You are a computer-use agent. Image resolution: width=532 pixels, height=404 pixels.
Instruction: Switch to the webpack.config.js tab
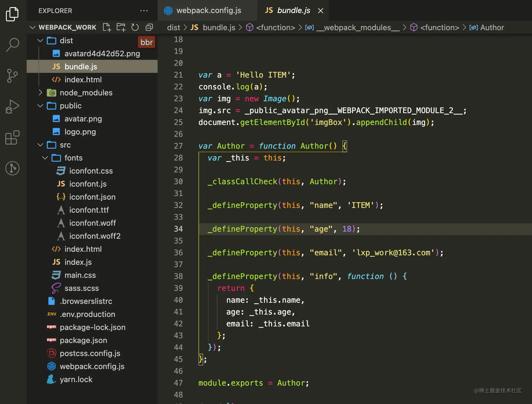(x=208, y=11)
